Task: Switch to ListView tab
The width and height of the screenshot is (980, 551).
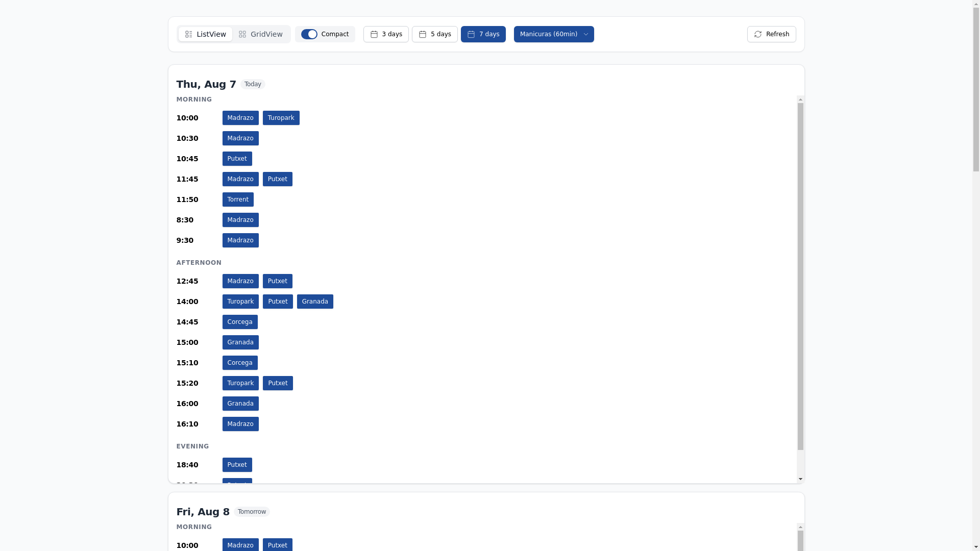Action: tap(205, 34)
